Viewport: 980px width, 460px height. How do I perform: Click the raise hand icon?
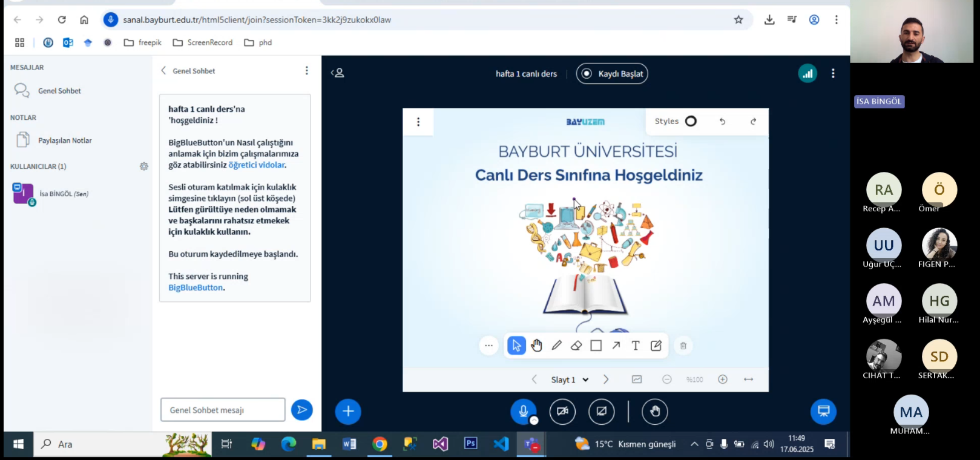pos(654,412)
